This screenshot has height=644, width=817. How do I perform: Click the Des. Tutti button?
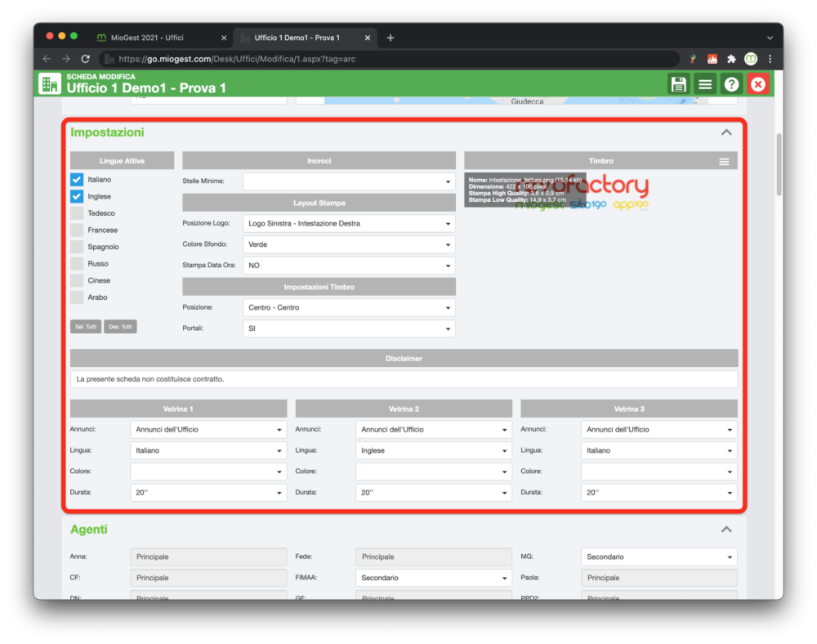tap(120, 327)
